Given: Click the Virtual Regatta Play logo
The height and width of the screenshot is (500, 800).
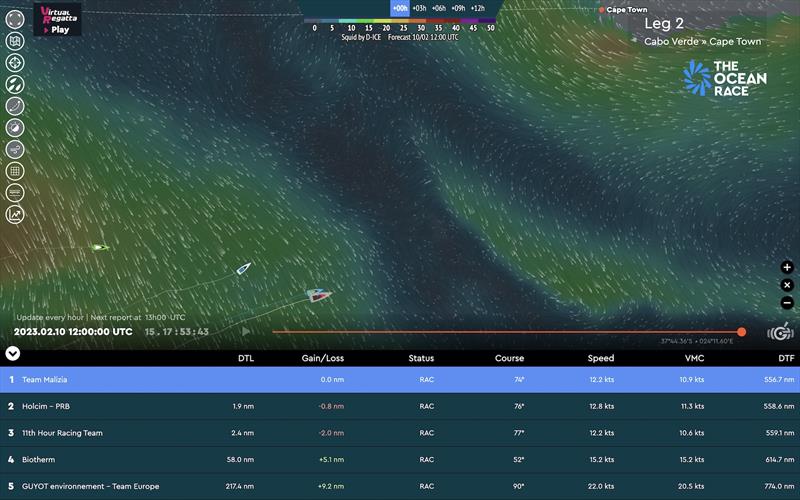Looking at the screenshot, I should (57, 19).
